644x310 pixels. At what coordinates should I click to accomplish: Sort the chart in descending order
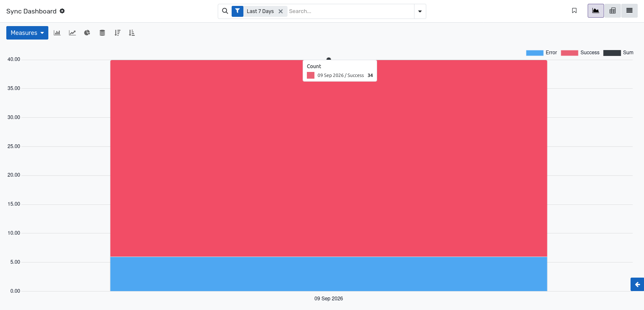coord(117,33)
